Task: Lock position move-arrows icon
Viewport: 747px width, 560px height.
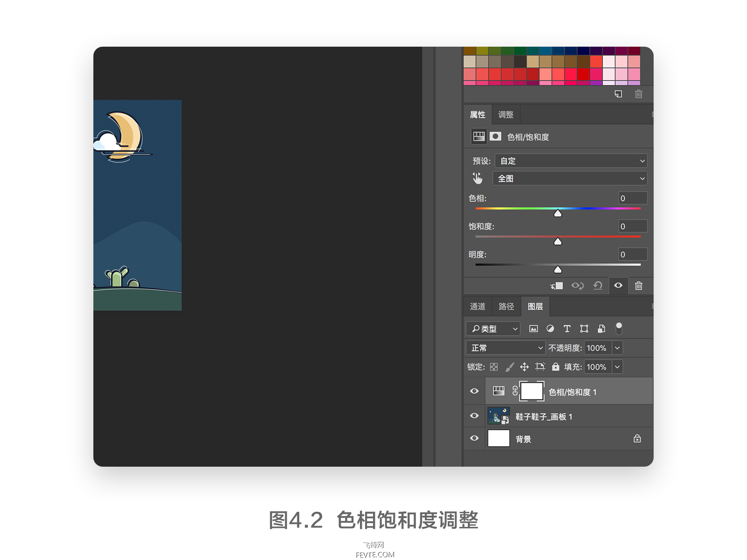Action: click(524, 367)
